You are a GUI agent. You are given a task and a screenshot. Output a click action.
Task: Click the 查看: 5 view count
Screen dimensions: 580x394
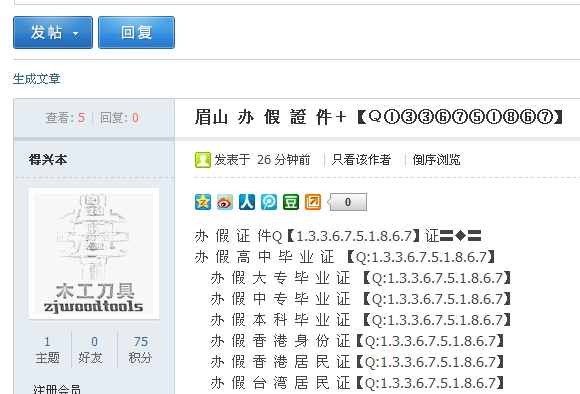pyautogui.click(x=65, y=118)
